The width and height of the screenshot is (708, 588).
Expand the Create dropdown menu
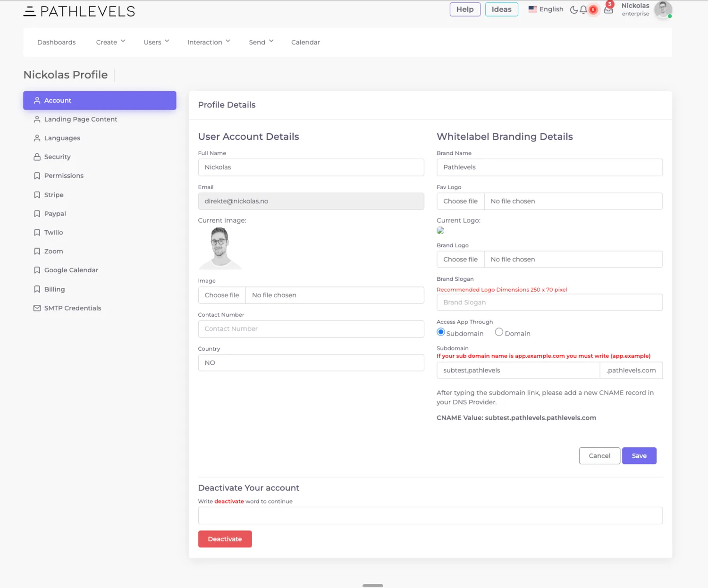click(110, 42)
